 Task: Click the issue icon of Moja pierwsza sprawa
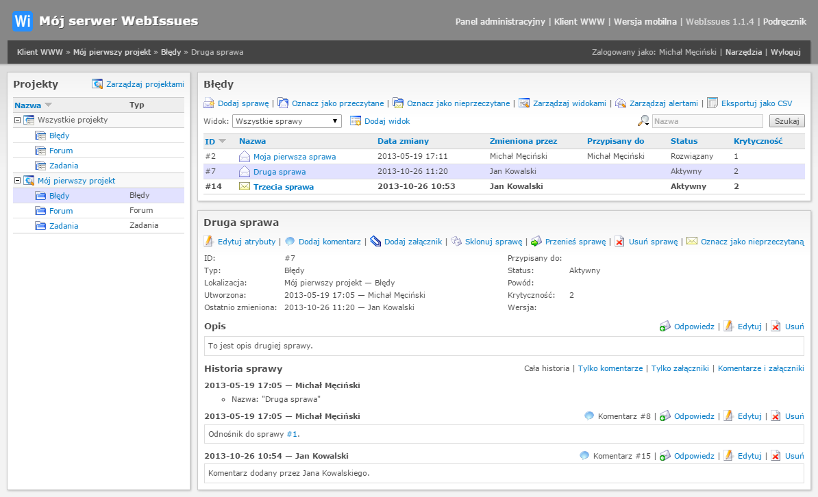pyautogui.click(x=244, y=156)
